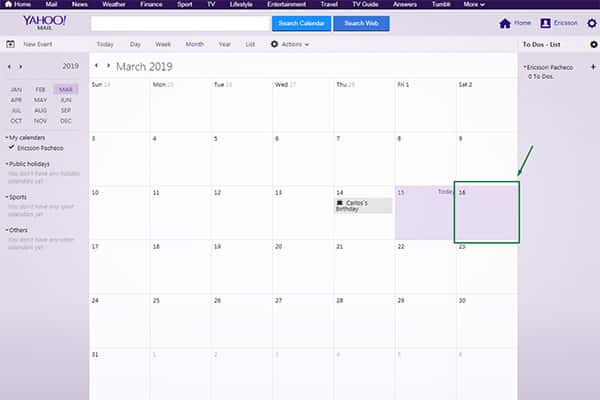This screenshot has height=400, width=600.
Task: Select FEB in mini calendar
Action: [40, 90]
